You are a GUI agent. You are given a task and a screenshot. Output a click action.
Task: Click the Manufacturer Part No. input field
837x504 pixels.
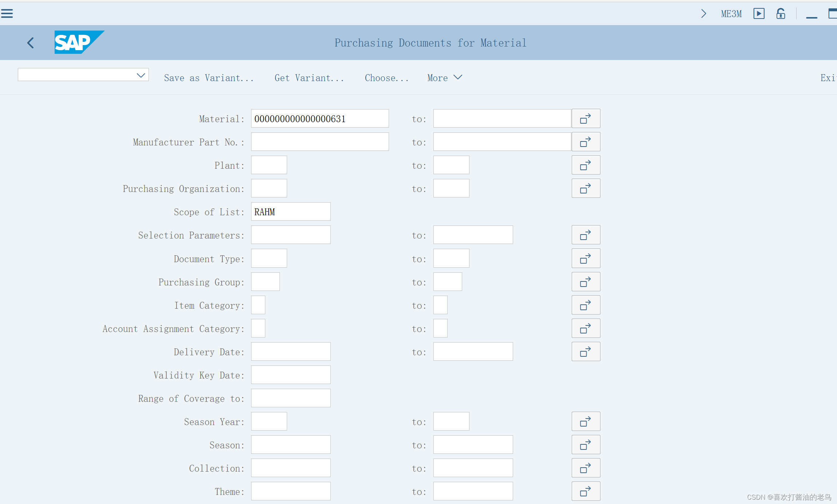coord(320,141)
